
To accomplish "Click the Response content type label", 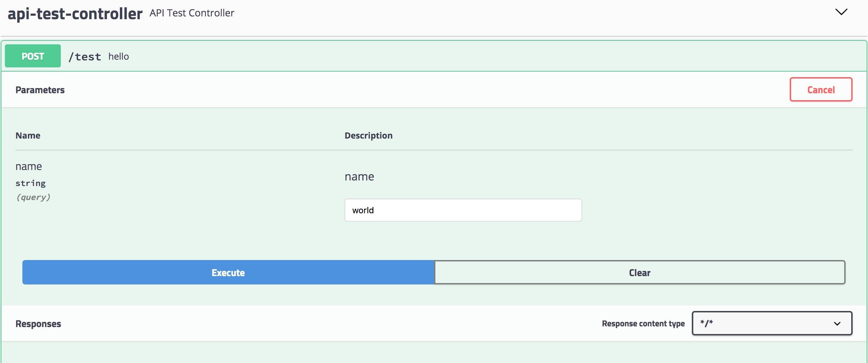I will tap(643, 324).
